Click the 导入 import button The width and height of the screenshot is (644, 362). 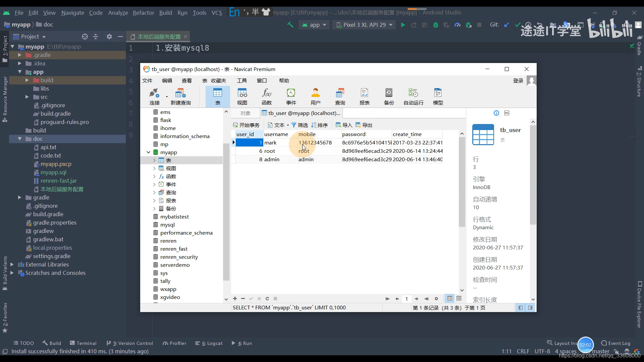coord(344,125)
